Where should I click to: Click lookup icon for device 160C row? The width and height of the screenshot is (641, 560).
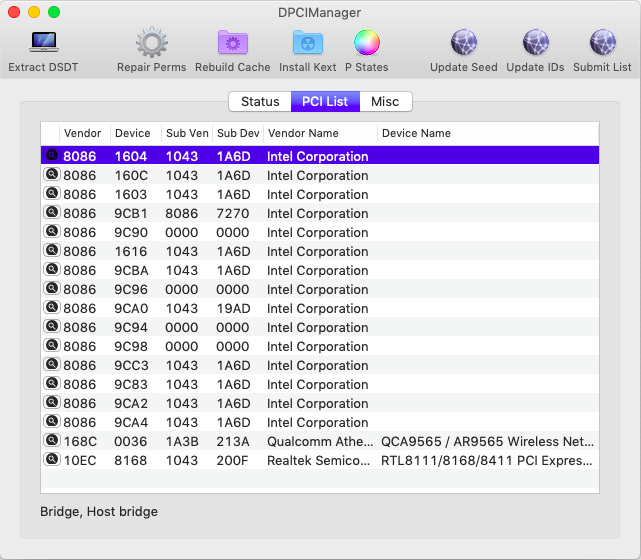(52, 175)
